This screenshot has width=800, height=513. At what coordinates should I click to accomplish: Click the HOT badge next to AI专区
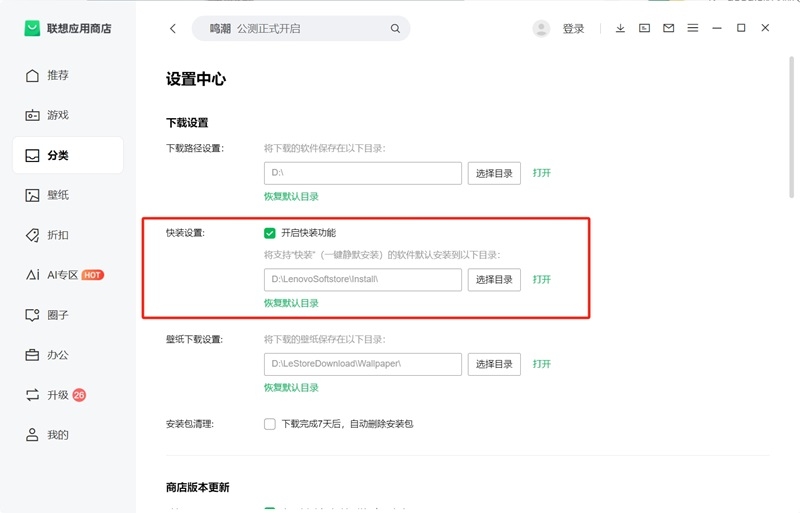pos(92,275)
